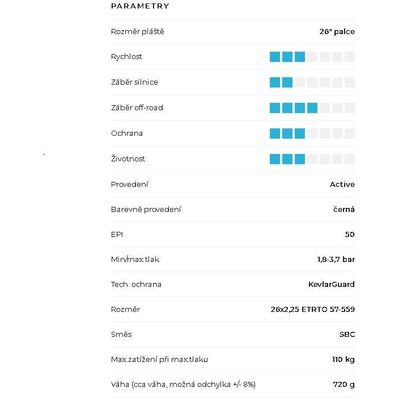
Task: Click the 720 g weight value
Action: coord(344,384)
